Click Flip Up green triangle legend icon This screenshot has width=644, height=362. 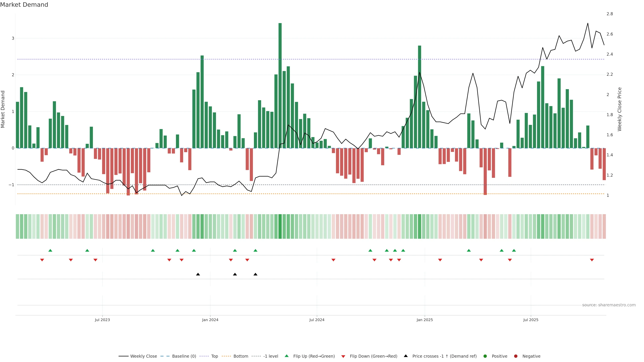click(x=287, y=356)
